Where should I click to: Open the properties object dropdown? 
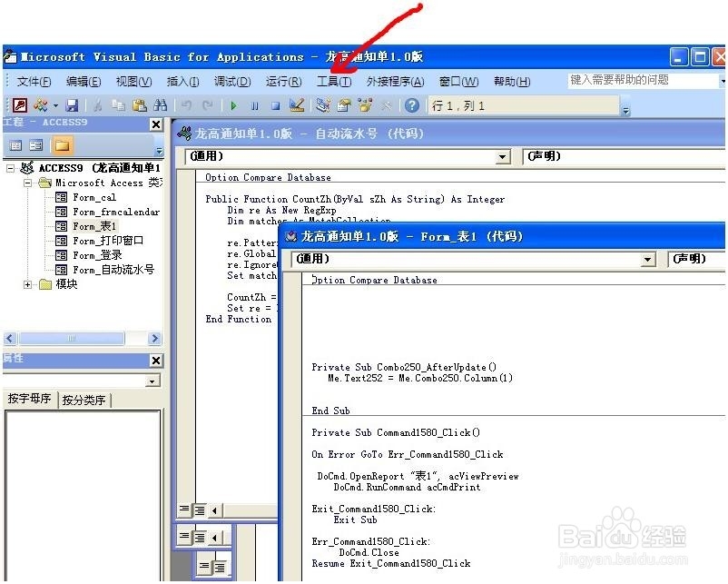tap(152, 381)
